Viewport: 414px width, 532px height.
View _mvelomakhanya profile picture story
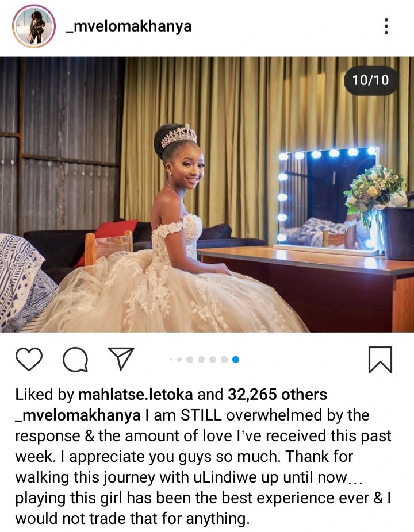33,26
